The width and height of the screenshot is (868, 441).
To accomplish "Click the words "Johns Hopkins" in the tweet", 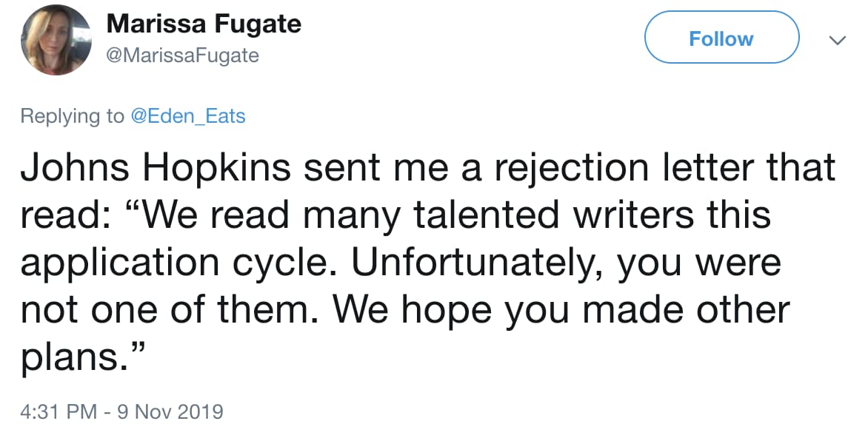I will tap(145, 169).
